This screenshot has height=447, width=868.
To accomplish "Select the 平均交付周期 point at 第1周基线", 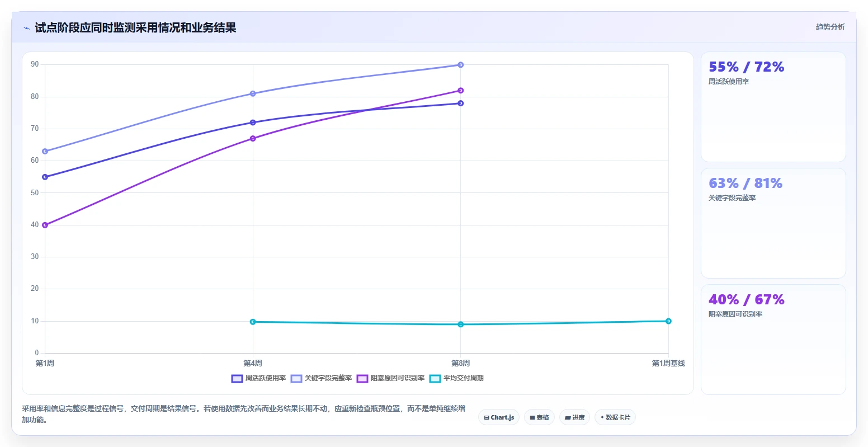I will pos(668,321).
